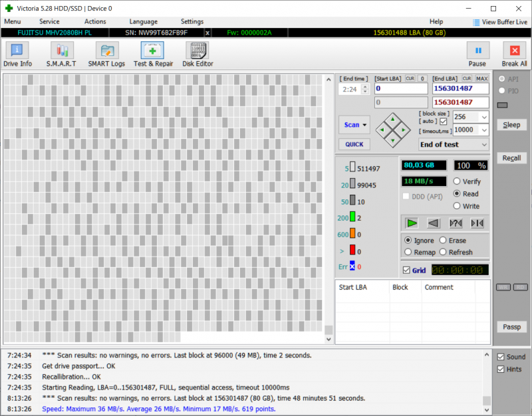The height and width of the screenshot is (416, 532).
Task: Click the QUICK scan button
Action: coord(354,144)
